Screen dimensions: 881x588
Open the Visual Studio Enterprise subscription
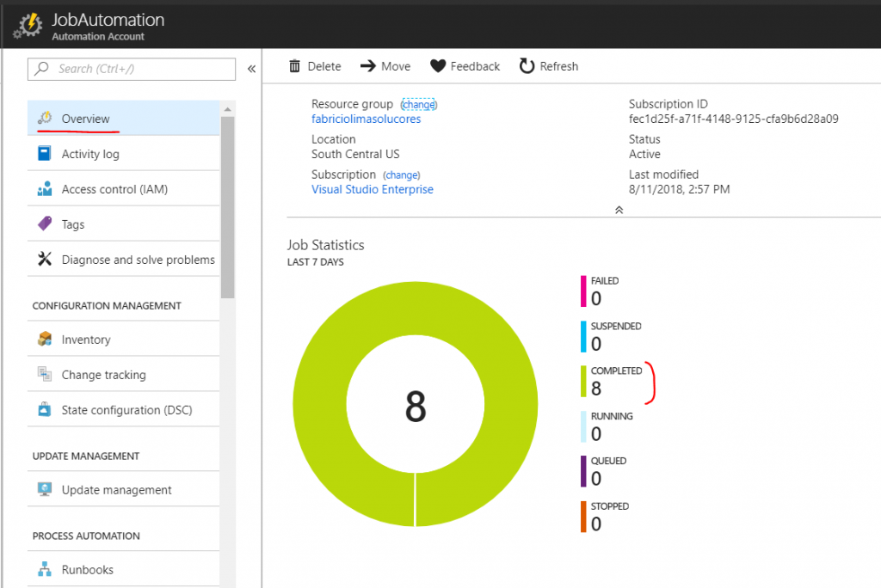click(372, 189)
